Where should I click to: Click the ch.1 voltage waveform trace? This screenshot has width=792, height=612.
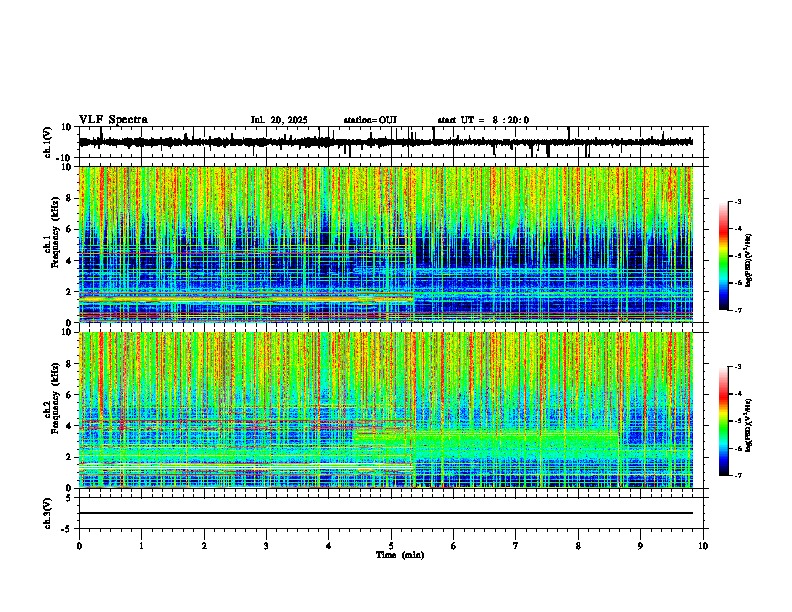(386, 142)
